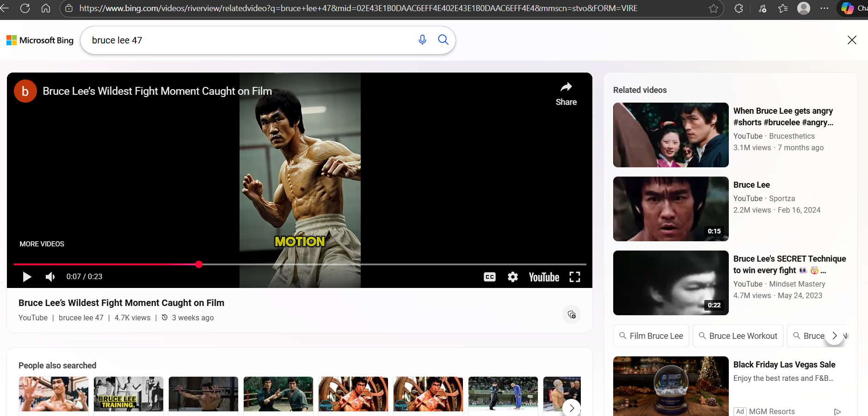The image size is (868, 416).
Task: Expand more search pills with the right chevron
Action: pyautogui.click(x=834, y=336)
